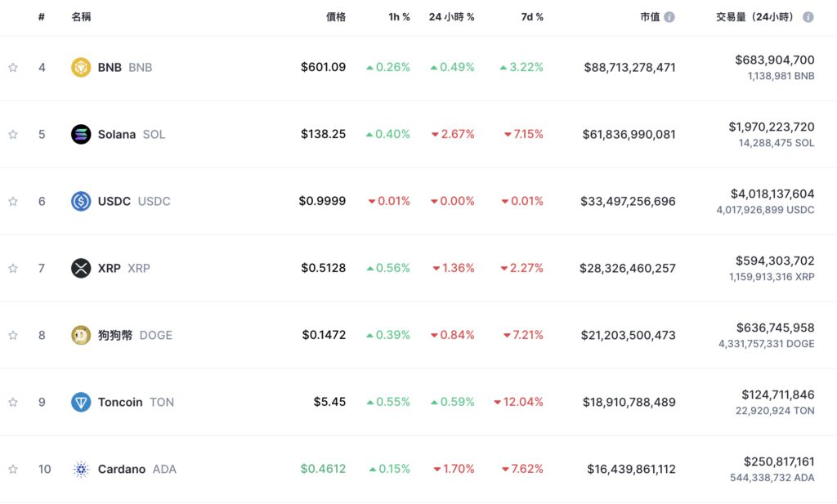Click info icon beside 交易量（24小時） header
The width and height of the screenshot is (837, 504).
tap(808, 16)
